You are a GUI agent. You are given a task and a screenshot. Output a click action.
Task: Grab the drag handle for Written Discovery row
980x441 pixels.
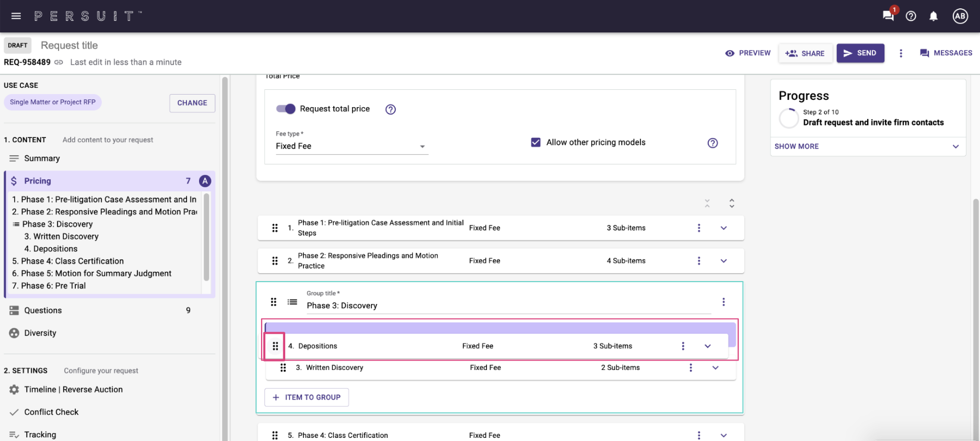pos(283,368)
